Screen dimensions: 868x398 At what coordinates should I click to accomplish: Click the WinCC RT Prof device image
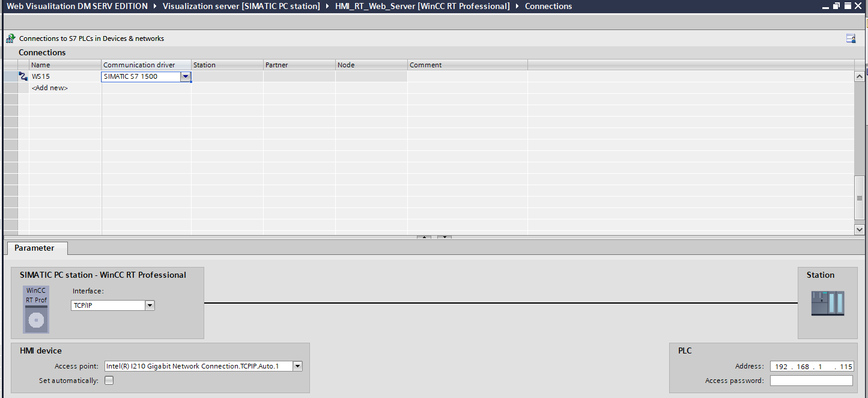[36, 310]
